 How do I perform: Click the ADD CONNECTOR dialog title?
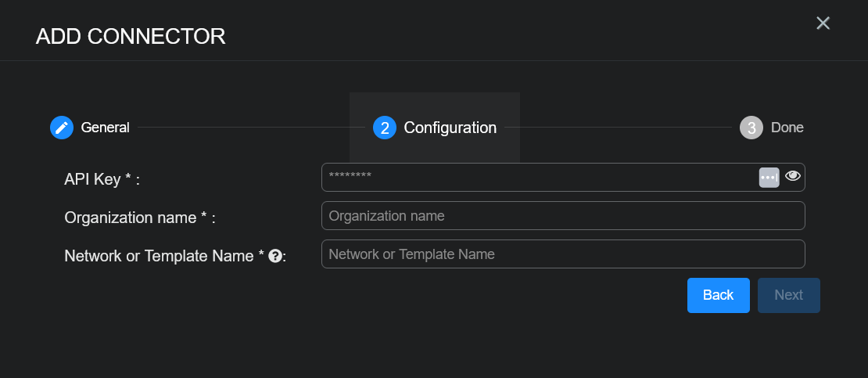[131, 36]
